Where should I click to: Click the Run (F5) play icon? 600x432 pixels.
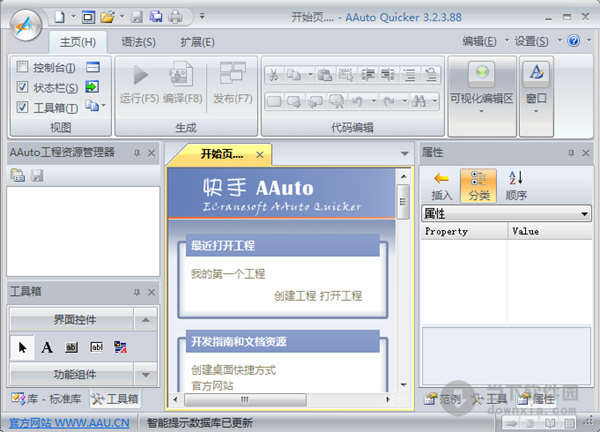point(140,75)
